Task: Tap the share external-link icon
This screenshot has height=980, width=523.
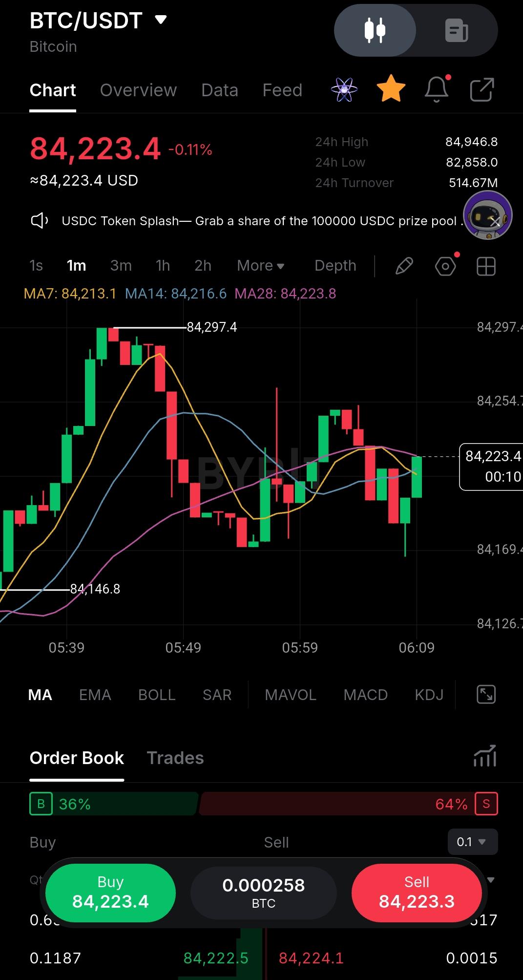Action: pyautogui.click(x=482, y=89)
